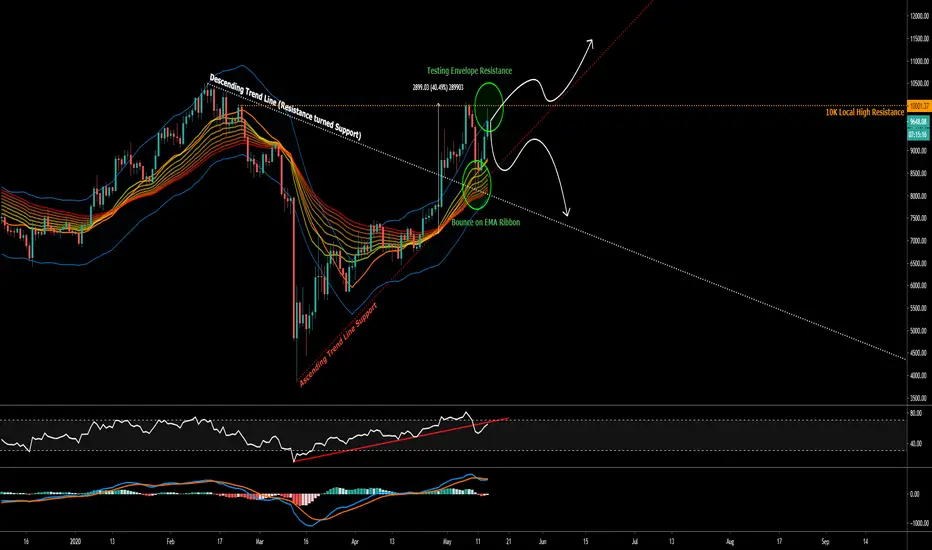This screenshot has height=550, width=932.
Task: Click the 4000.00 price axis label
Action: point(919,376)
